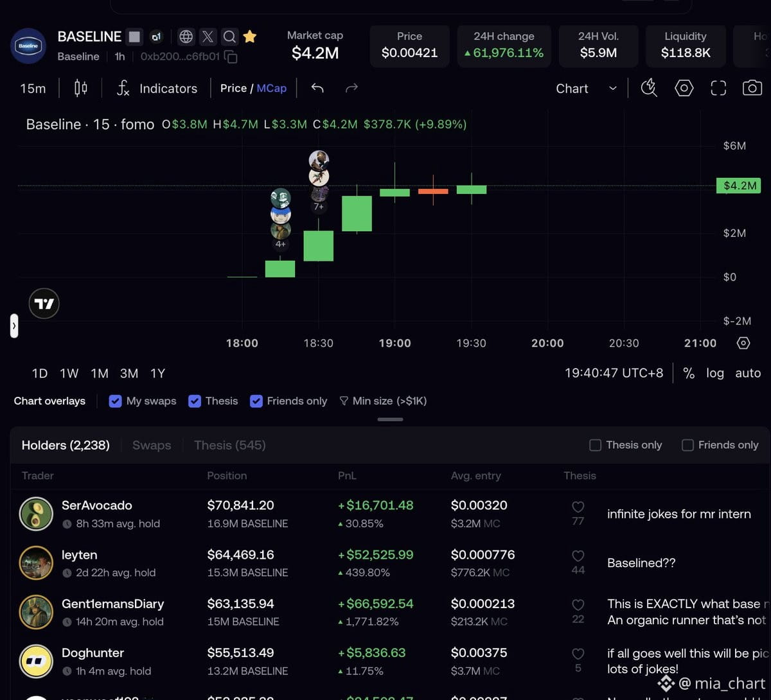The height and width of the screenshot is (700, 771).
Task: Like SerAvocado's thesis heart icon
Action: (x=578, y=507)
